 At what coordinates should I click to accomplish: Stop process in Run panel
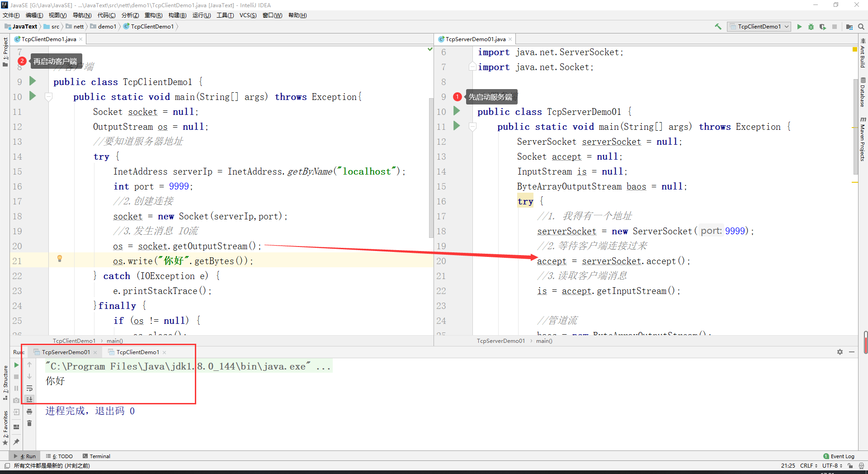tap(16, 377)
